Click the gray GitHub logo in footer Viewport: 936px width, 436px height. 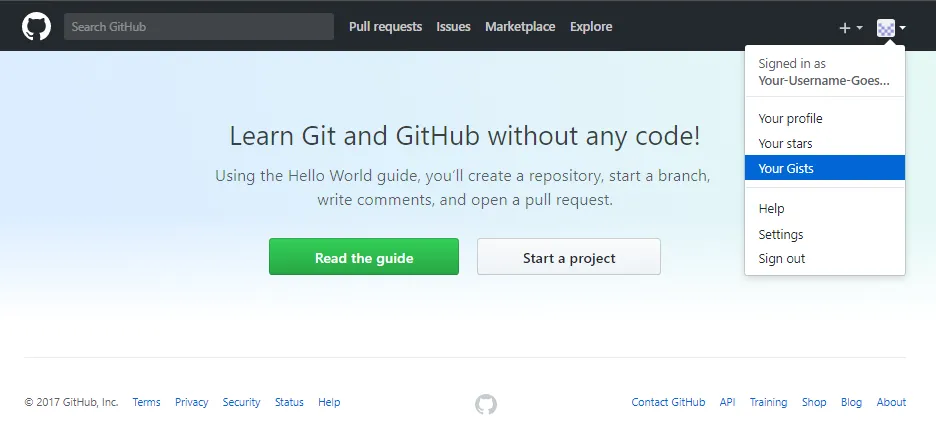click(x=486, y=404)
